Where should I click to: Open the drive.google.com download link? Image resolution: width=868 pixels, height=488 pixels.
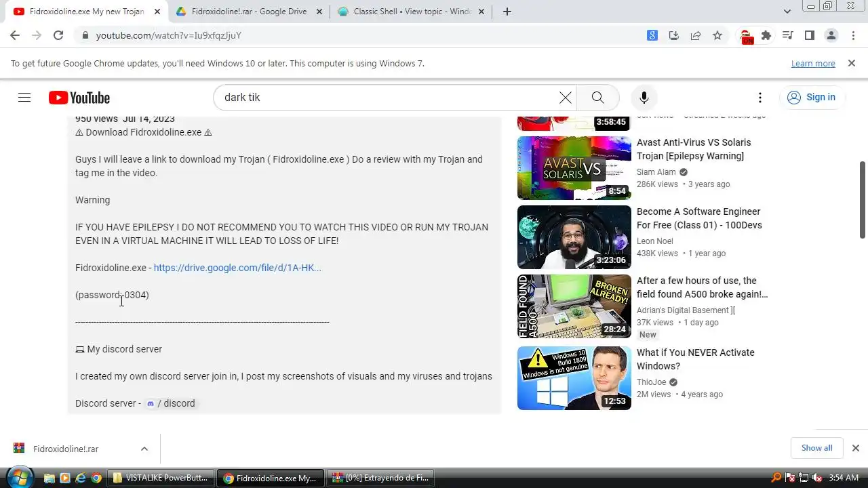237,268
